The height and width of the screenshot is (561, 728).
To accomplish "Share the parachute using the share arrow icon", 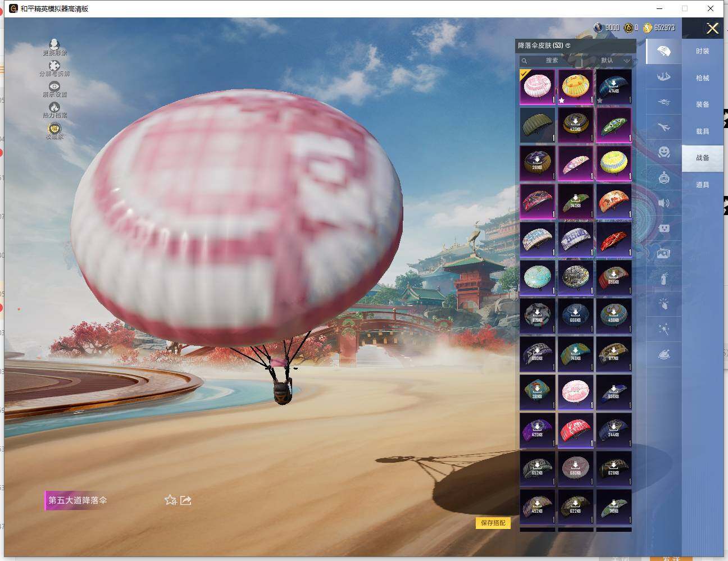I will [x=186, y=500].
